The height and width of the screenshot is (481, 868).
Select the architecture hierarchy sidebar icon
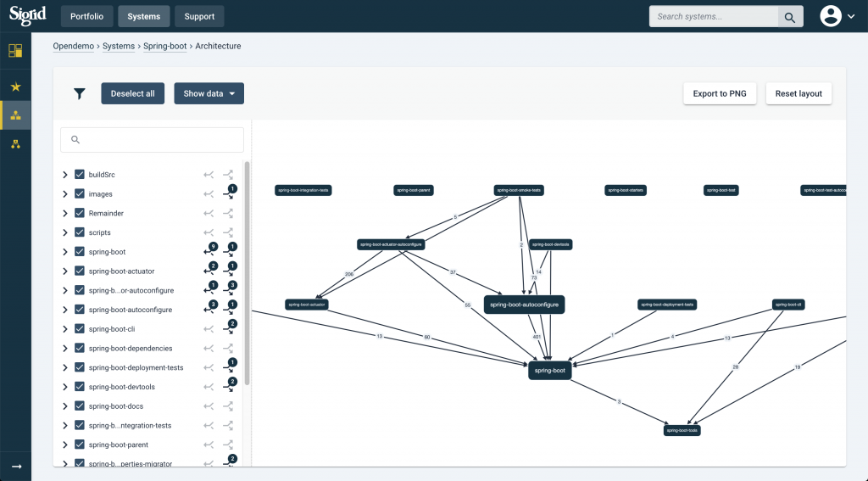[15, 115]
